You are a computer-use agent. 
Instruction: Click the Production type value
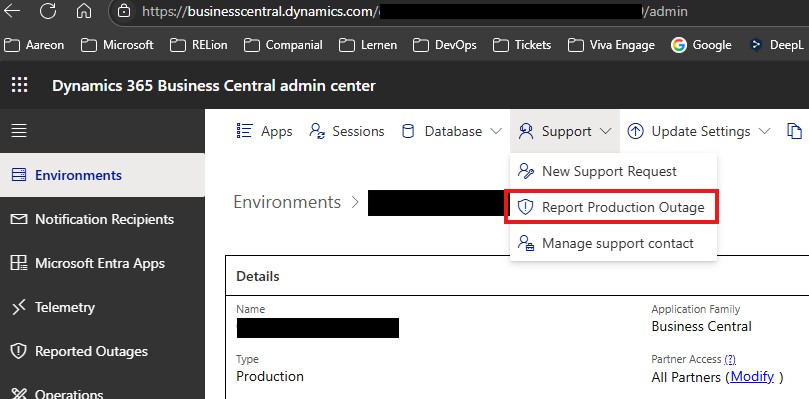[x=270, y=377]
